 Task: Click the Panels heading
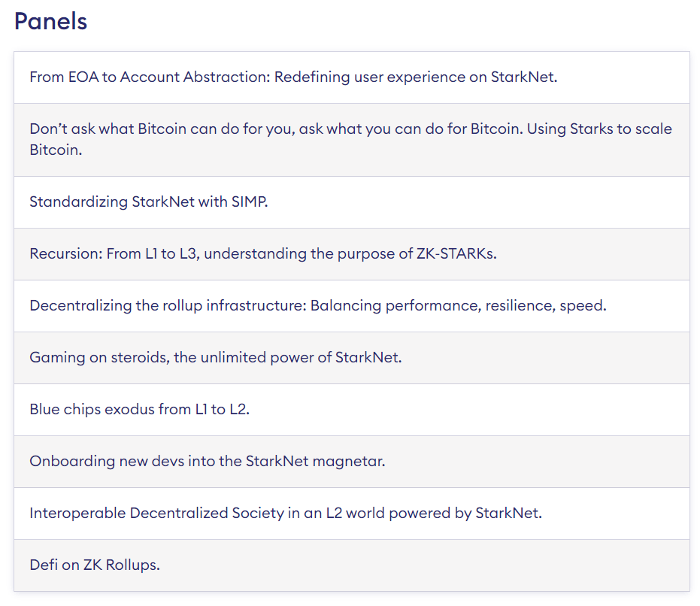pos(50,21)
